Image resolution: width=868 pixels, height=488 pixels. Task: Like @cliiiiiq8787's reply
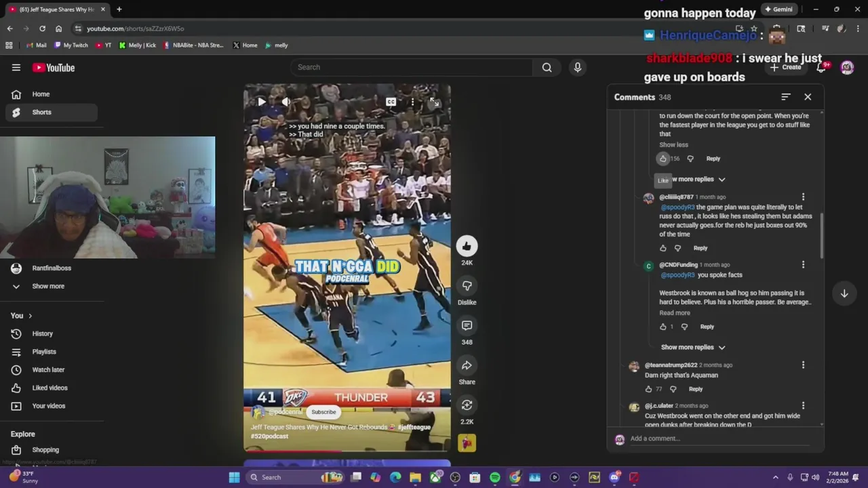click(663, 248)
